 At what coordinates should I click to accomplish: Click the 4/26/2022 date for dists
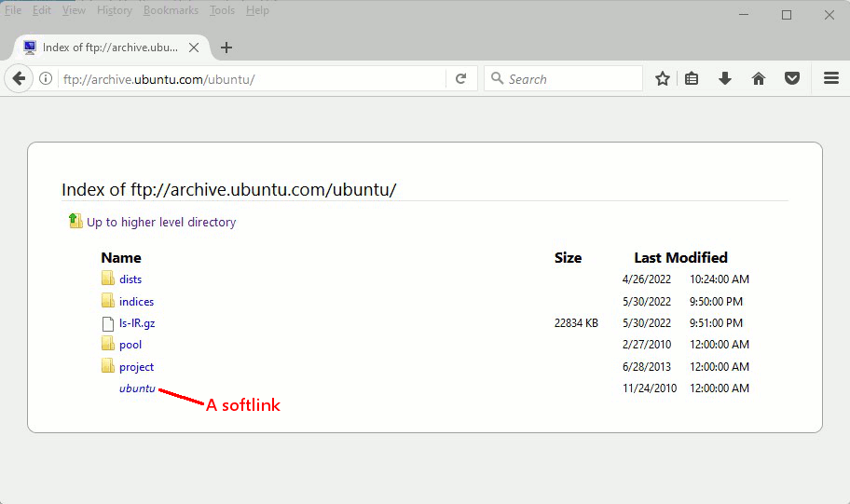point(647,279)
